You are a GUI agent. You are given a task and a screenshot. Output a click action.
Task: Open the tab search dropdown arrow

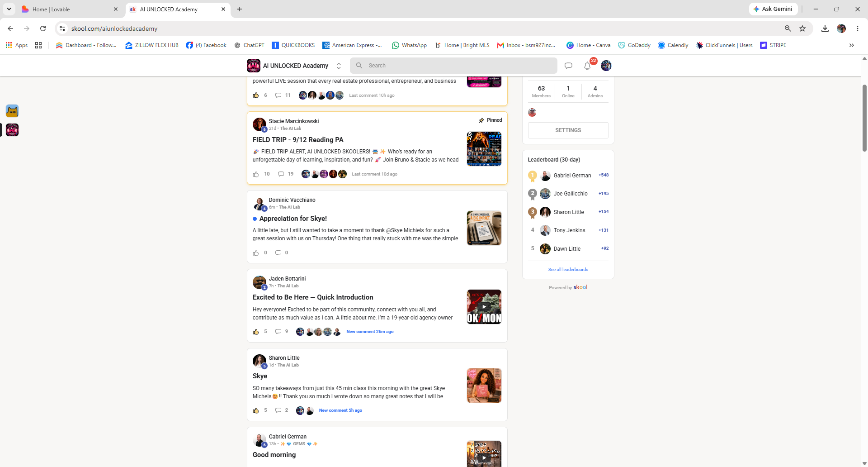[x=9, y=9]
